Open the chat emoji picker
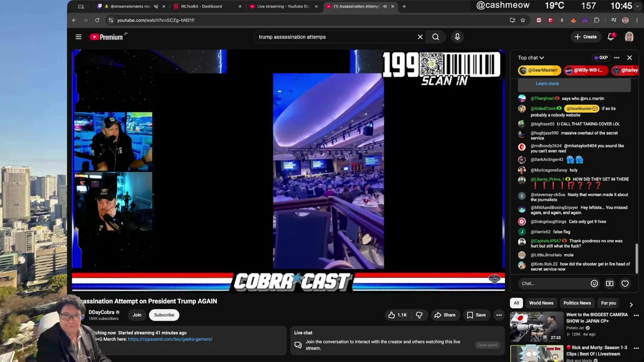This screenshot has width=644, height=362. [x=594, y=284]
